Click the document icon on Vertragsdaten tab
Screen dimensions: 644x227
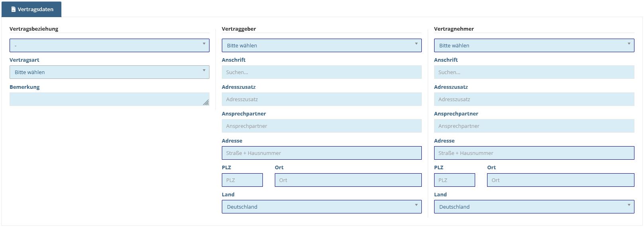(14, 9)
